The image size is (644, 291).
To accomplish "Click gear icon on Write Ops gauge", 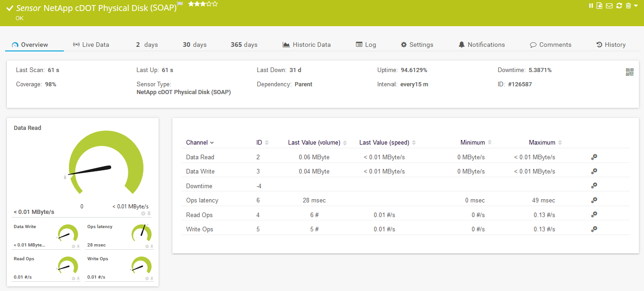I will pos(147,278).
